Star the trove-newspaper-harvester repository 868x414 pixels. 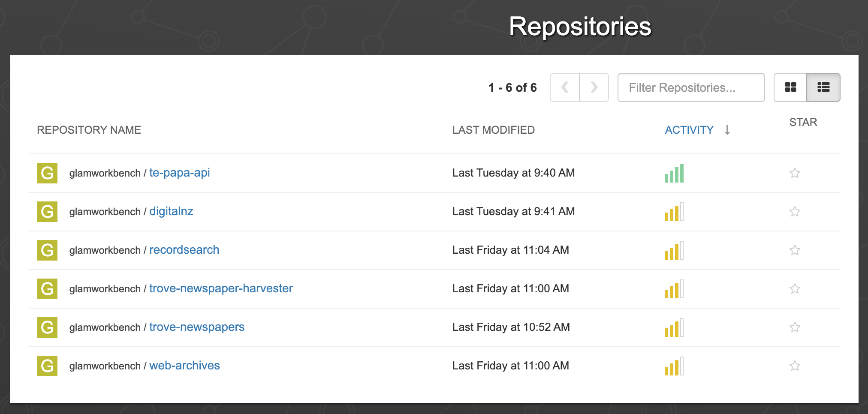[x=795, y=288]
